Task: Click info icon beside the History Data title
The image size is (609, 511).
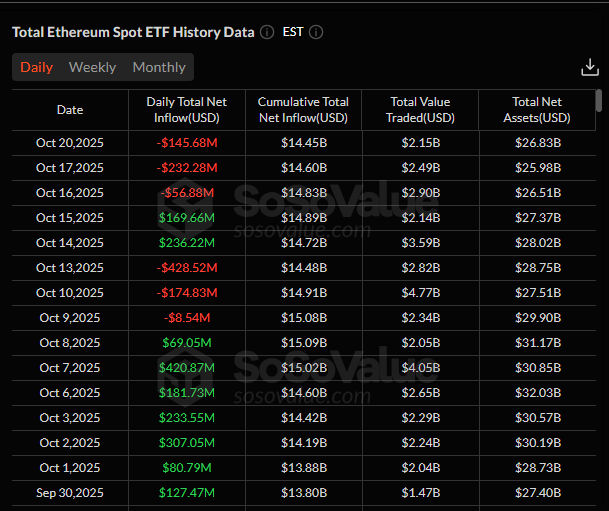Action: (267, 32)
